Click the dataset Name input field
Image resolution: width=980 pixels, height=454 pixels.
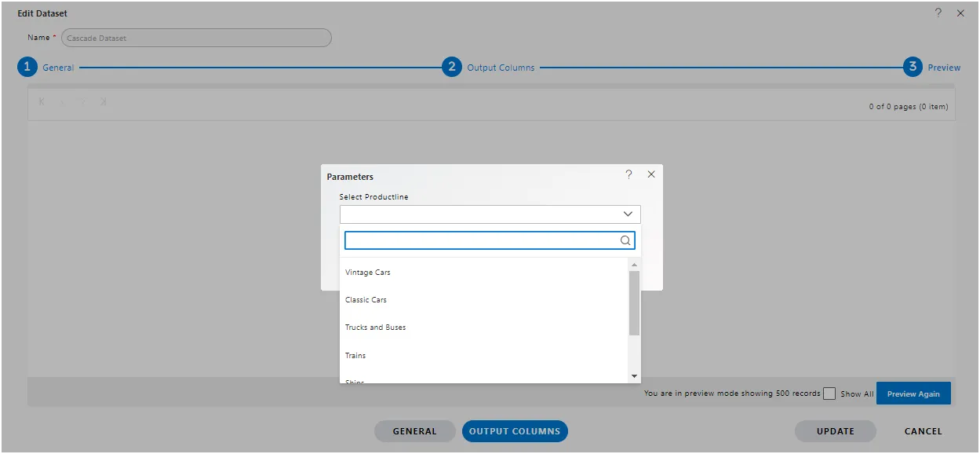coord(196,38)
